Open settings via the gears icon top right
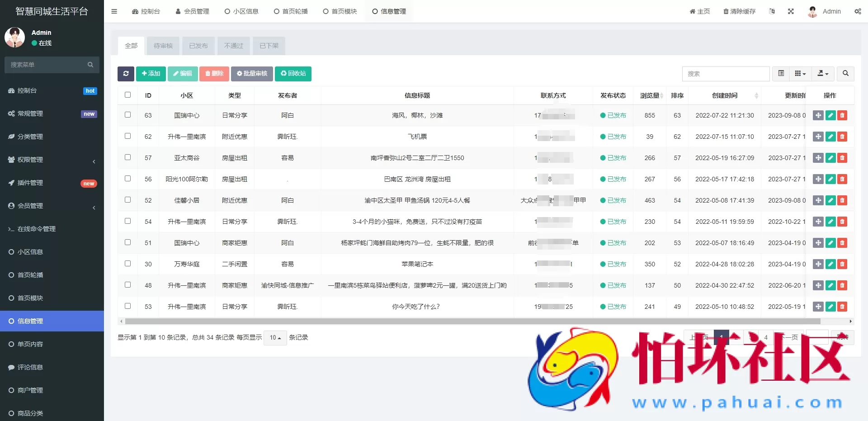This screenshot has width=868, height=421. point(858,11)
